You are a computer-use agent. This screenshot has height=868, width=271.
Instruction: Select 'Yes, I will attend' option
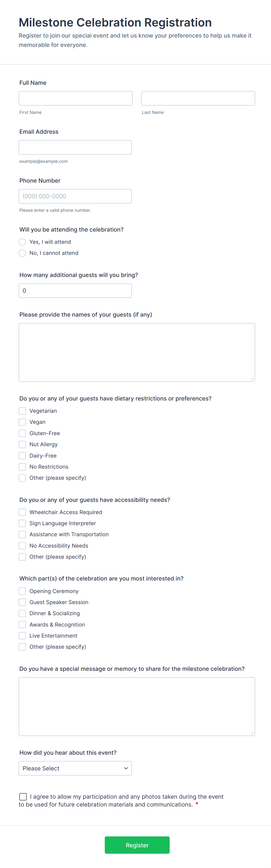click(x=22, y=242)
